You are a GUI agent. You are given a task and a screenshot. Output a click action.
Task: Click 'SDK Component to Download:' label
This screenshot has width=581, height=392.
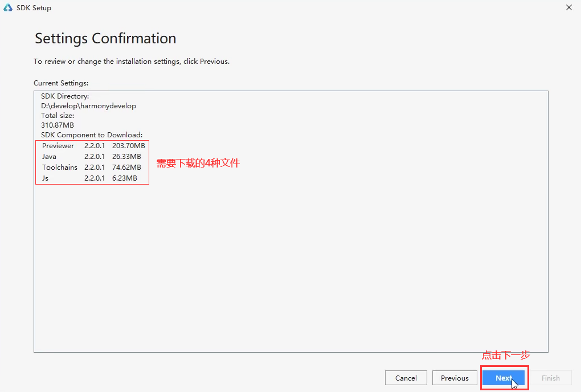tap(92, 135)
